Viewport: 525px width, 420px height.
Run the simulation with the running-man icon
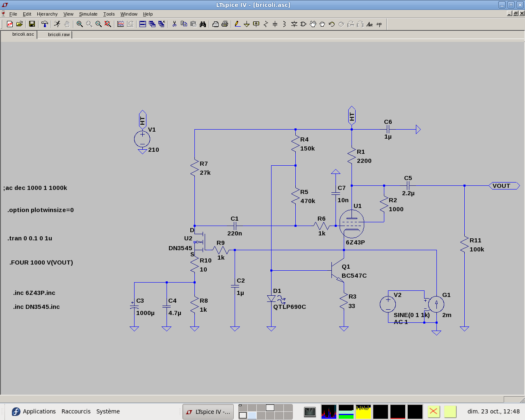[57, 24]
